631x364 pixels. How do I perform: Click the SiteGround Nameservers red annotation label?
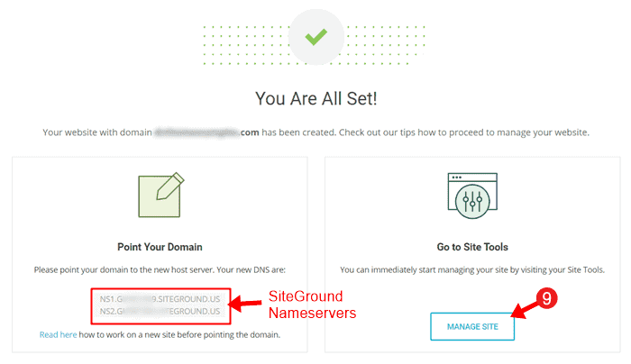click(312, 305)
